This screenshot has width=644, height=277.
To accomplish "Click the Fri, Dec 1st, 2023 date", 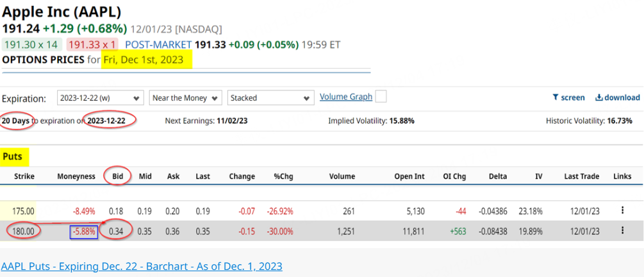I will pos(144,60).
